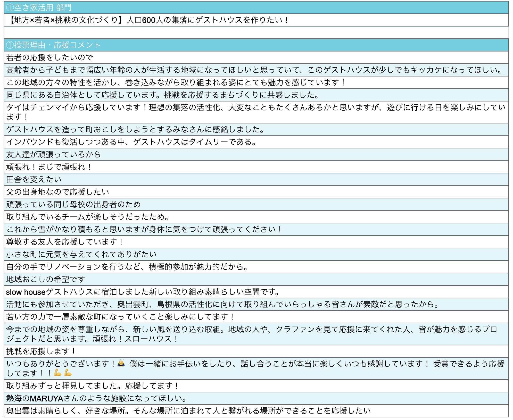
Task: Click the first flexed bicep emoji
Action: 58,373
